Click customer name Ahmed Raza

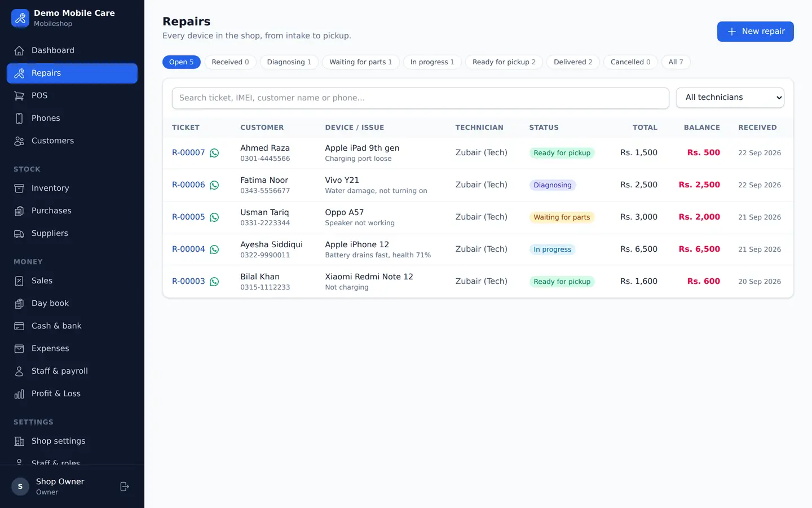point(265,148)
